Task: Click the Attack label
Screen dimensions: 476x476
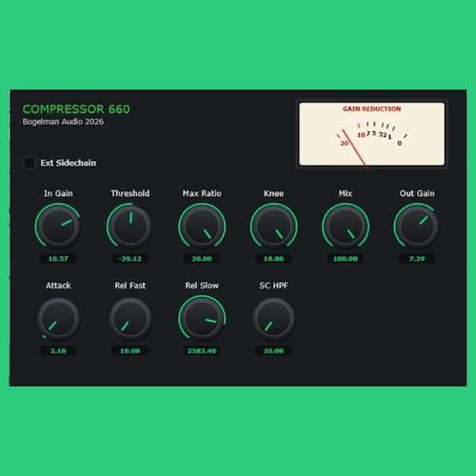Action: [x=58, y=286]
